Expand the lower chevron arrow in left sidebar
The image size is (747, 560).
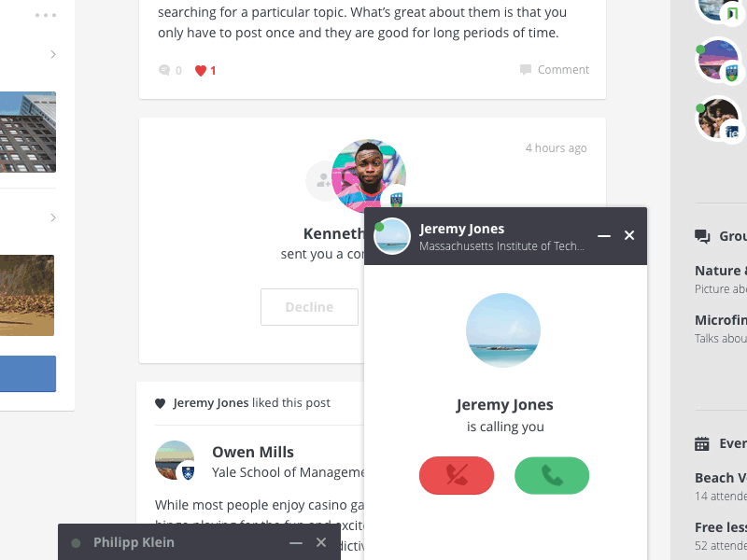53,217
